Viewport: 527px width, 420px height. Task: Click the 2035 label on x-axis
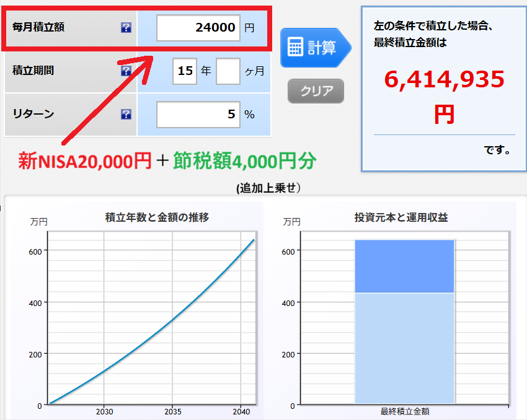(173, 412)
